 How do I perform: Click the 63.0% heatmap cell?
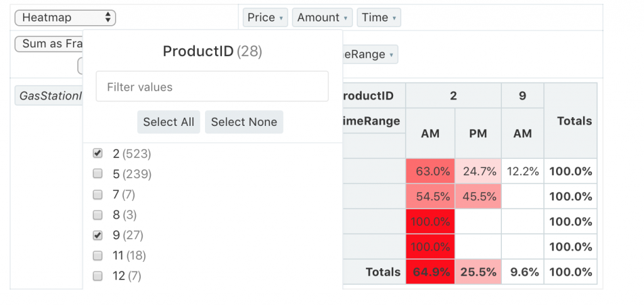[x=430, y=171]
